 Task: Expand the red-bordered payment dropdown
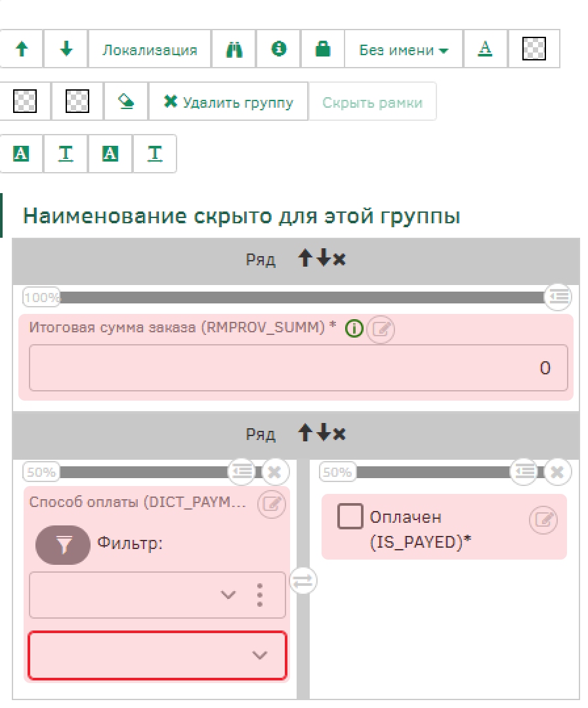pos(260,655)
